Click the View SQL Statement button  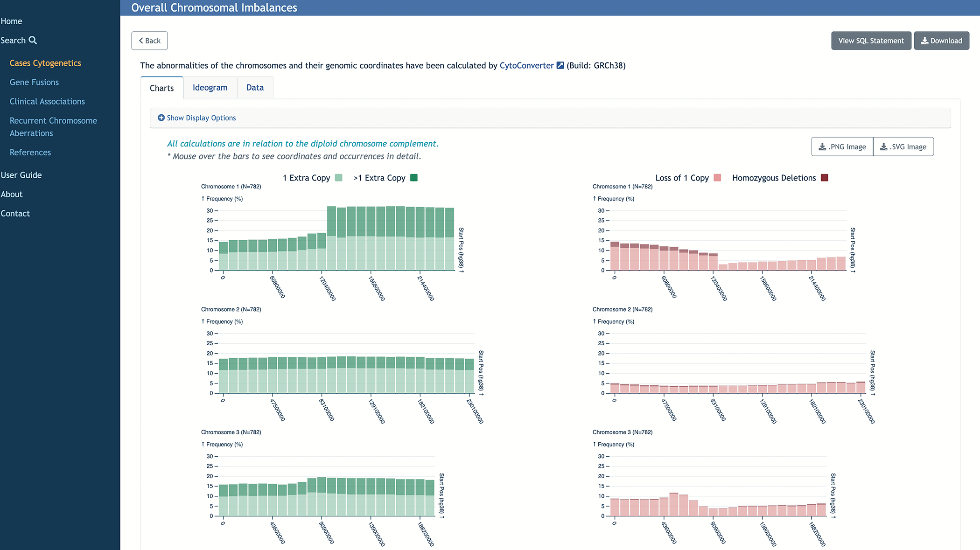coord(871,41)
